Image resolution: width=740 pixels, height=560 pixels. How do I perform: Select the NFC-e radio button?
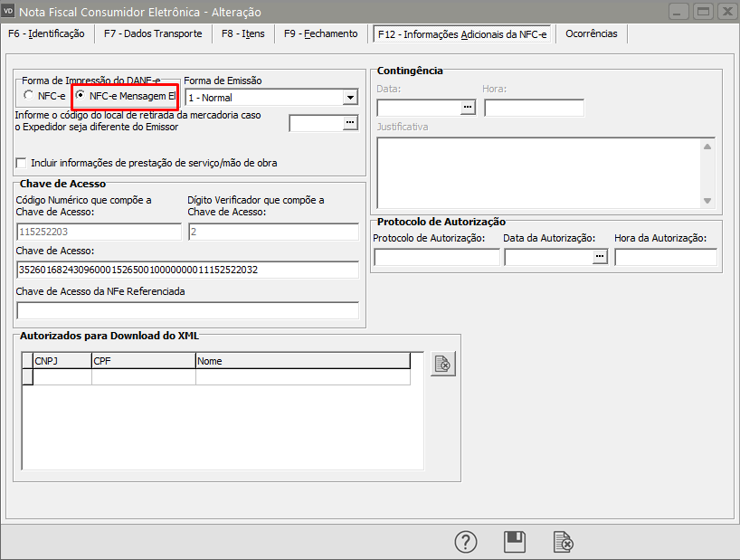[30, 96]
